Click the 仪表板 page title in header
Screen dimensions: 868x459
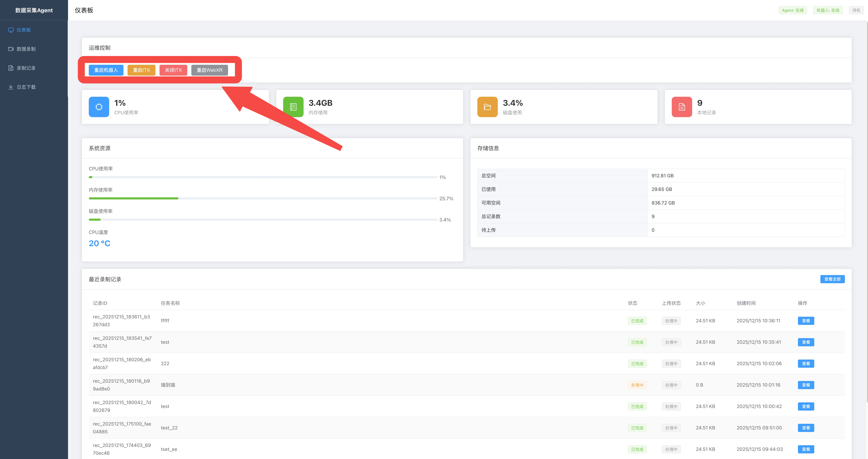tap(84, 10)
